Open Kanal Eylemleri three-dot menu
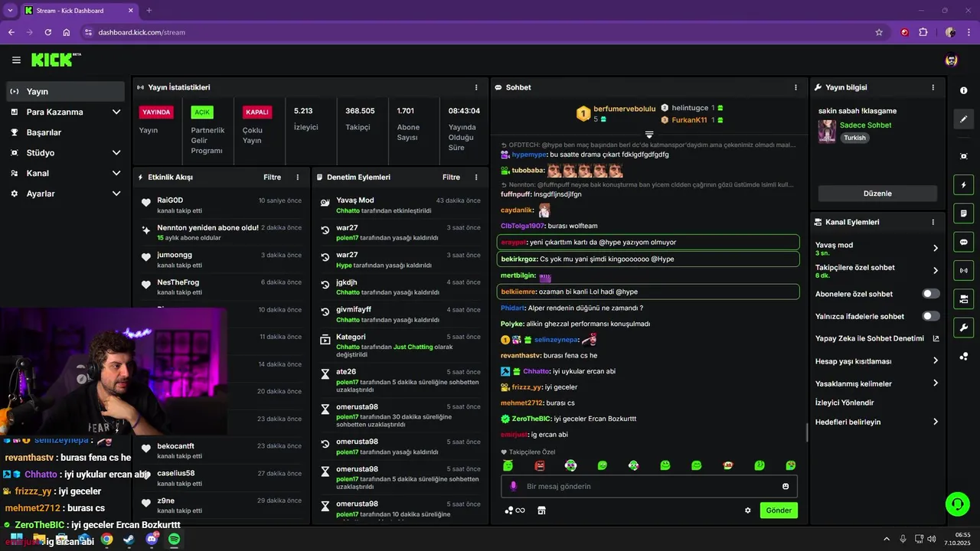Image resolution: width=980 pixels, height=551 pixels. click(933, 222)
